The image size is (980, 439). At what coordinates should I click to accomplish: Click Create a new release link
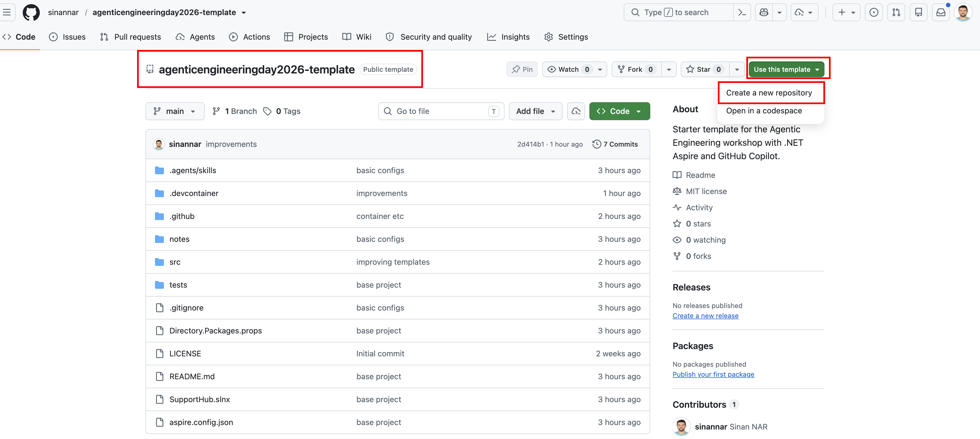(705, 315)
